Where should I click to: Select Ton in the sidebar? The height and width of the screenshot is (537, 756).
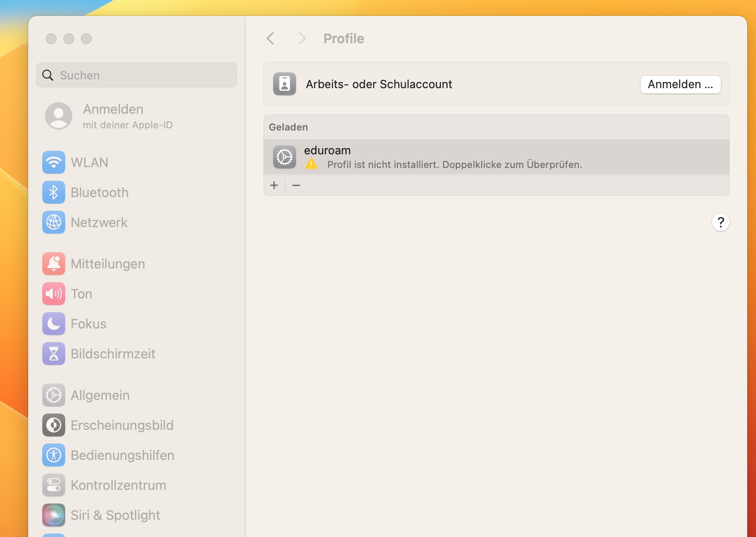tap(82, 294)
